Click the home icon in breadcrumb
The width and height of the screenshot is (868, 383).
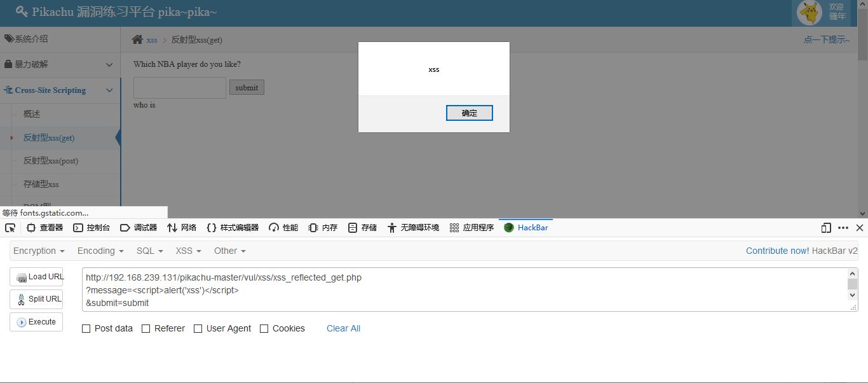point(137,39)
